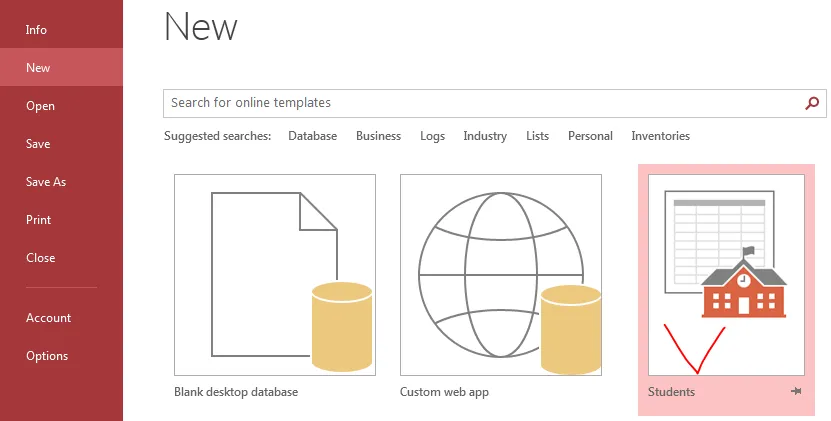Close the database via sidebar Close

coord(40,258)
